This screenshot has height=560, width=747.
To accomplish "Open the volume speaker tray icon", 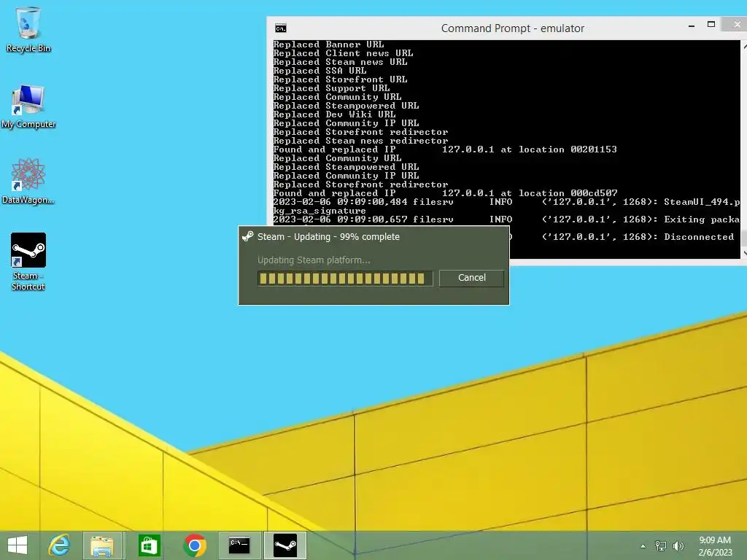I will (678, 545).
